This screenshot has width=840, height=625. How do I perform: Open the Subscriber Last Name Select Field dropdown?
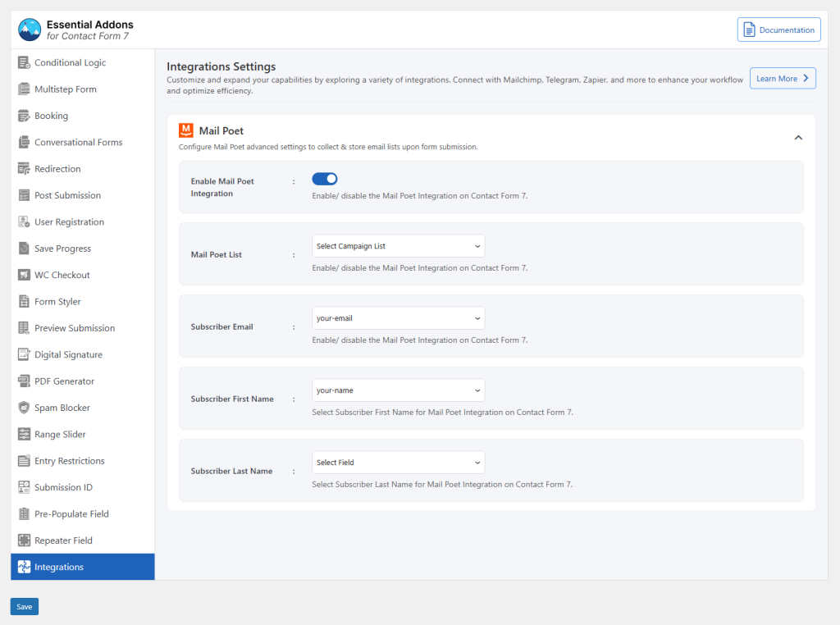click(x=398, y=463)
